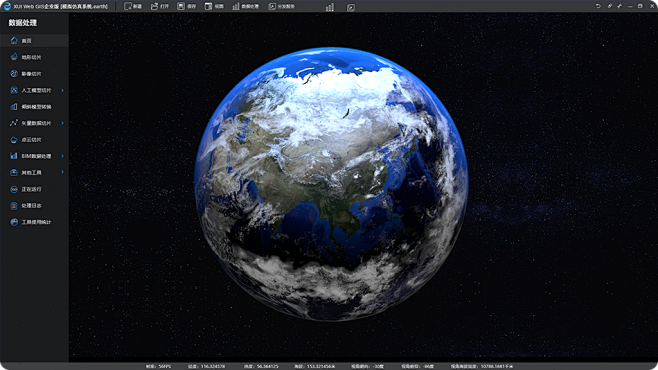This screenshot has width=658, height=370.
Task: Click the Earth globe in the 3D view
Action: (x=331, y=184)
